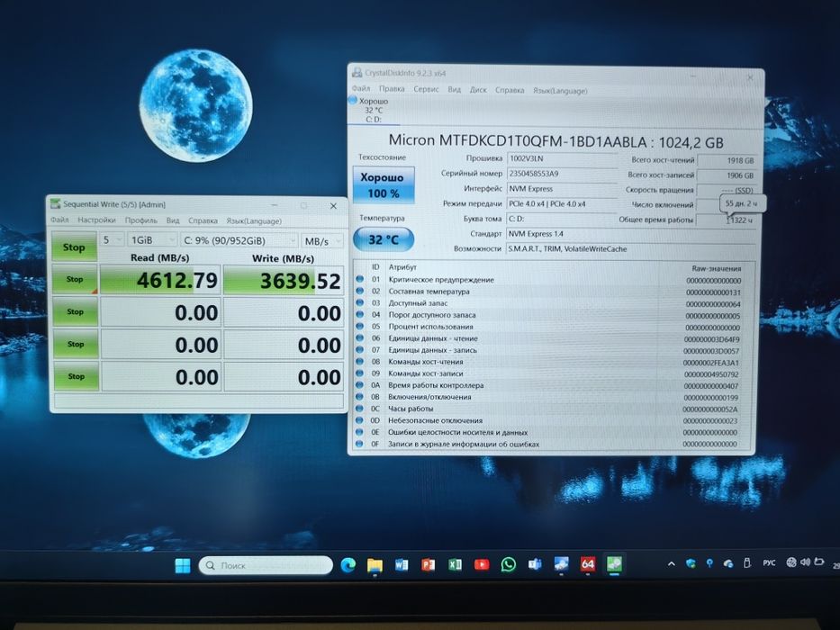The height and width of the screenshot is (630, 840).
Task: Click the USB safely remove tray icon
Action: coord(746,562)
